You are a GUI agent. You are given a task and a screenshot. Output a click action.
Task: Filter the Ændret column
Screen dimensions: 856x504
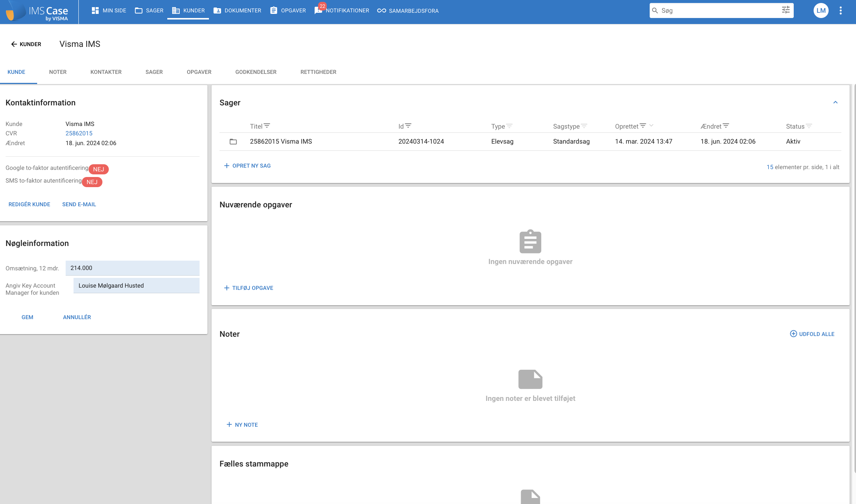(x=726, y=126)
